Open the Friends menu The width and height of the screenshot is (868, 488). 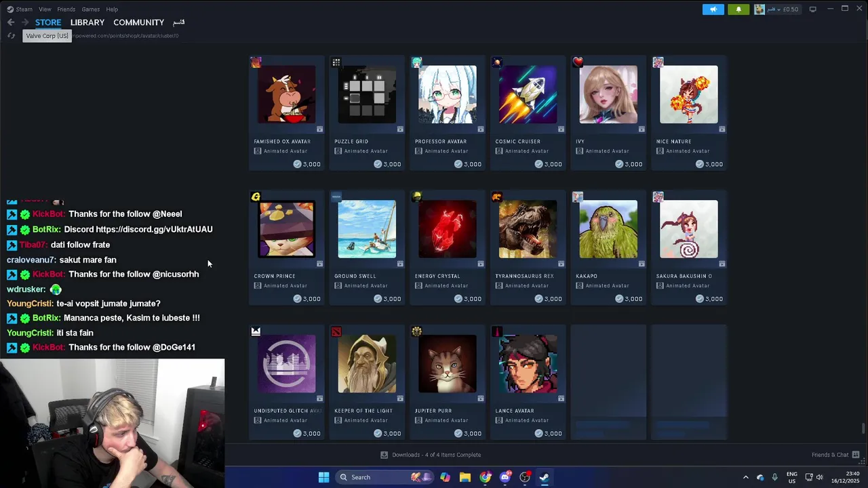click(x=66, y=9)
